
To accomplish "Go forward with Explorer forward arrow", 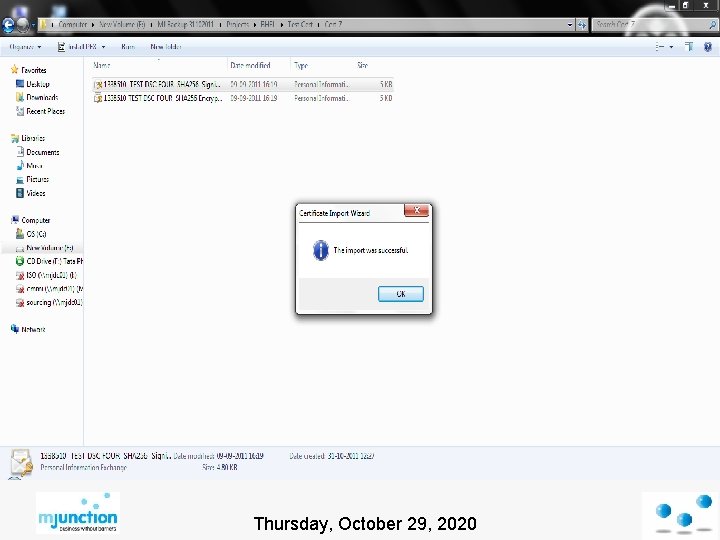I will tap(23, 25).
